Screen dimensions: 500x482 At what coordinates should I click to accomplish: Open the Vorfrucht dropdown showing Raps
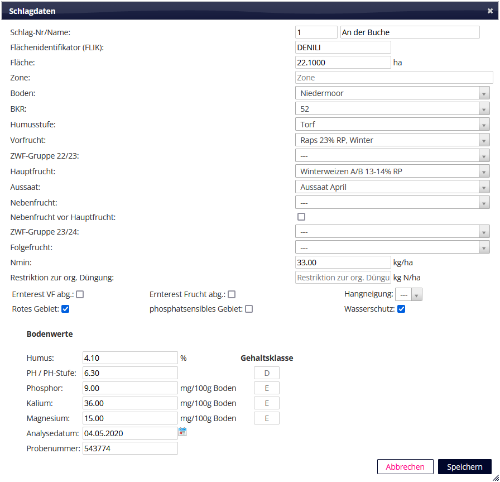pos(392,140)
